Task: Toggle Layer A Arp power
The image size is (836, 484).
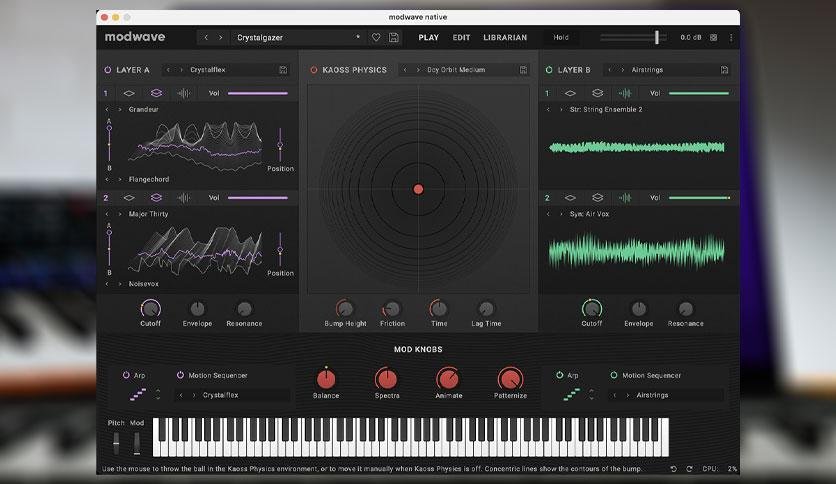Action: click(x=126, y=375)
